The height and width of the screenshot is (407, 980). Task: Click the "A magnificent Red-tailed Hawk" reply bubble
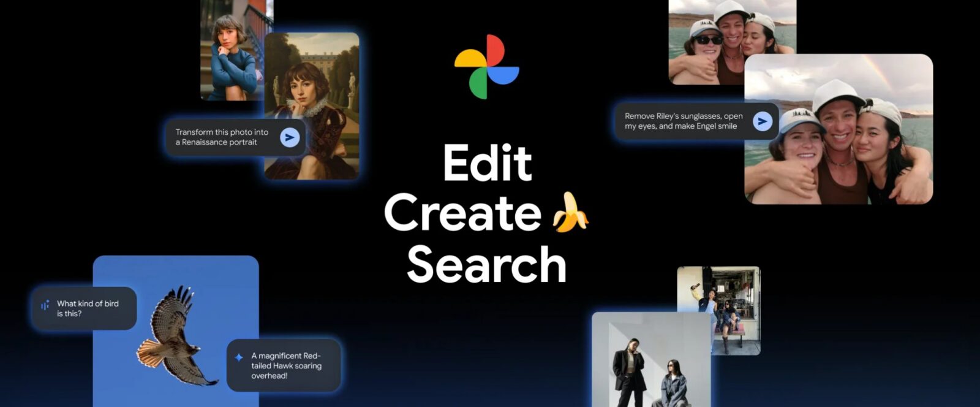[285, 365]
